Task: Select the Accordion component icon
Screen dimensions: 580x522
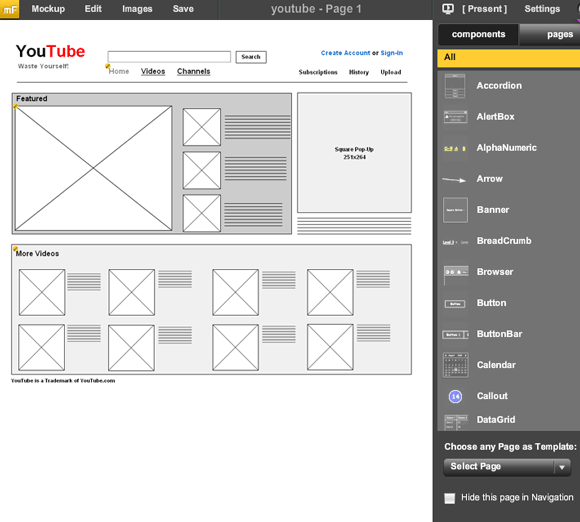Action: coord(455,86)
